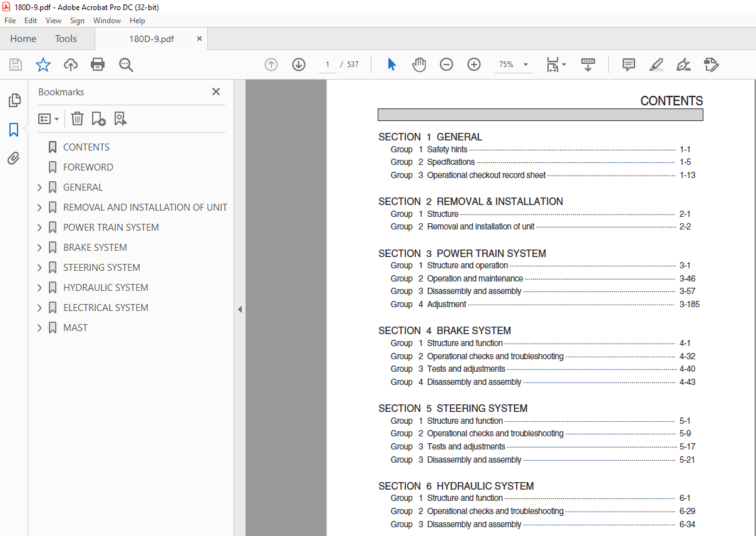Open the Help menu
Viewport: 756px width, 536px height.
[x=137, y=21]
